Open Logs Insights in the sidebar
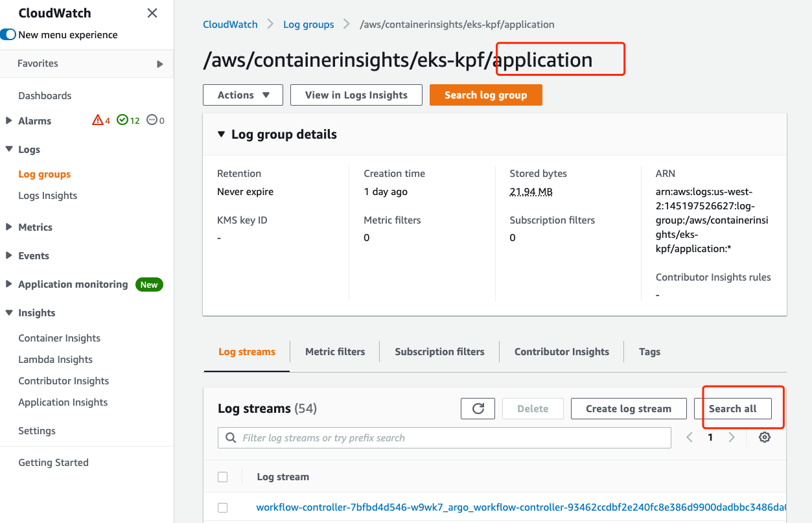This screenshot has width=812, height=523. (48, 195)
